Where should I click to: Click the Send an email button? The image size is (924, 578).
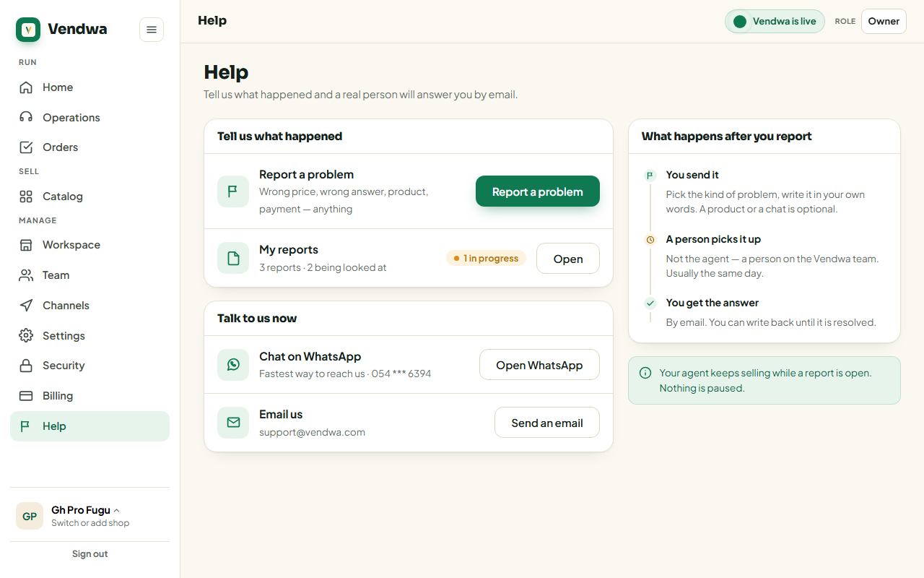click(547, 423)
